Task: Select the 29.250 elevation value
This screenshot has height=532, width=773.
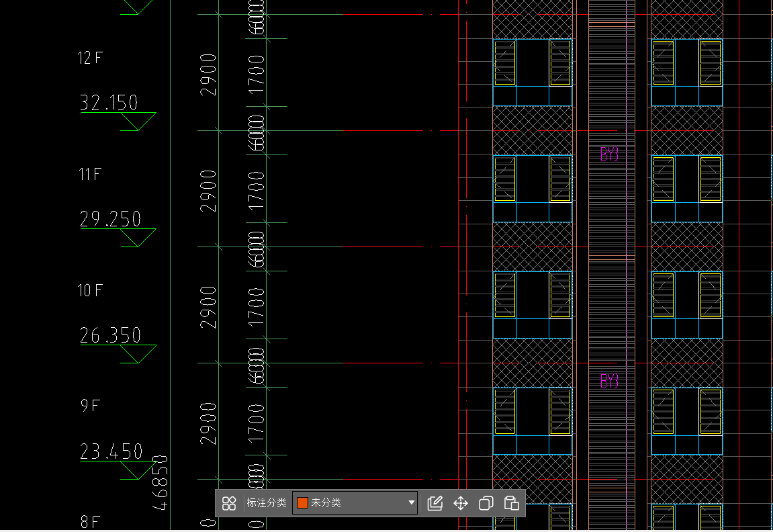Action: pyautogui.click(x=110, y=219)
